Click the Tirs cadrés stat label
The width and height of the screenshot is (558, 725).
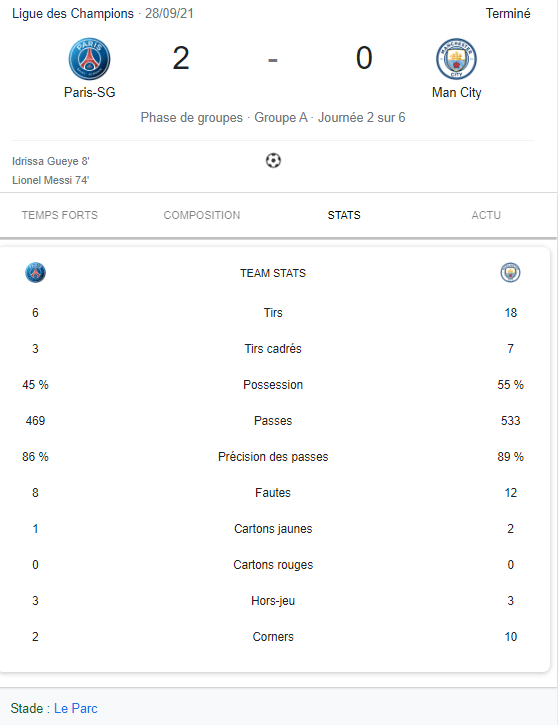(273, 349)
